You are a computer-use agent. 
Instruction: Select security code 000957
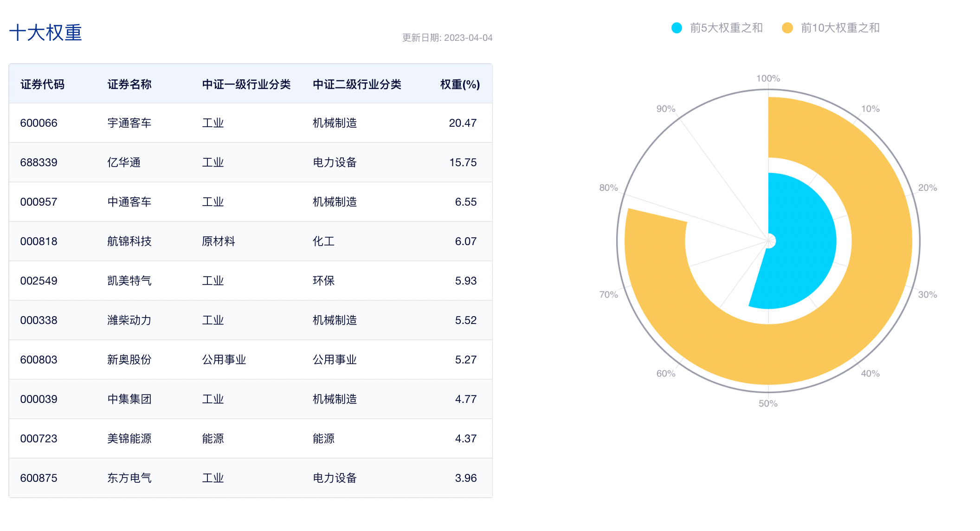[39, 202]
